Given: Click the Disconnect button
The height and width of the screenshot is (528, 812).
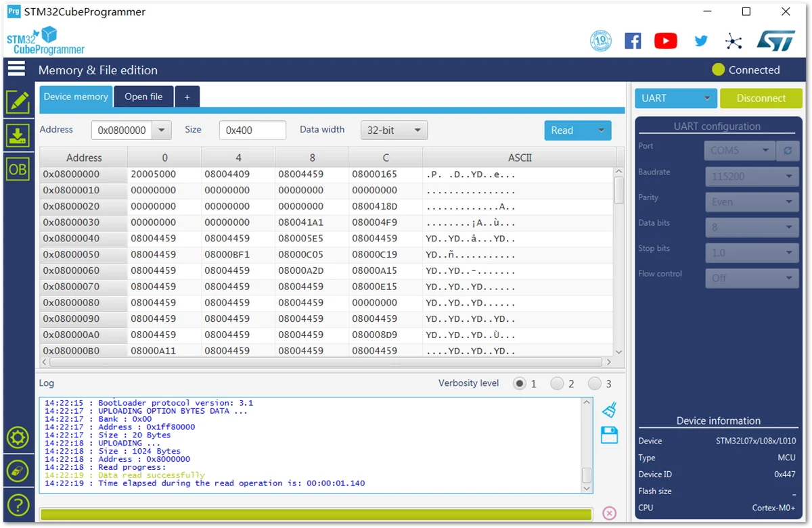Looking at the screenshot, I should click(761, 98).
